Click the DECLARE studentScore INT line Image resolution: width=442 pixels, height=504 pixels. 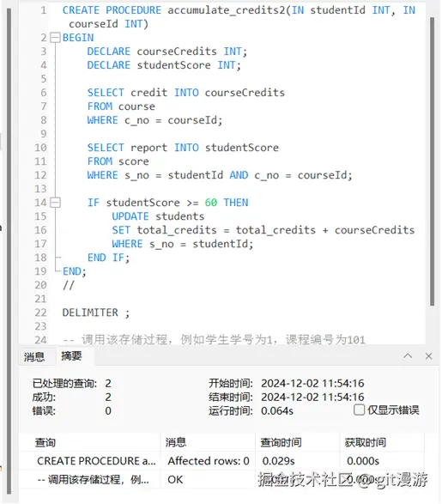click(x=164, y=65)
